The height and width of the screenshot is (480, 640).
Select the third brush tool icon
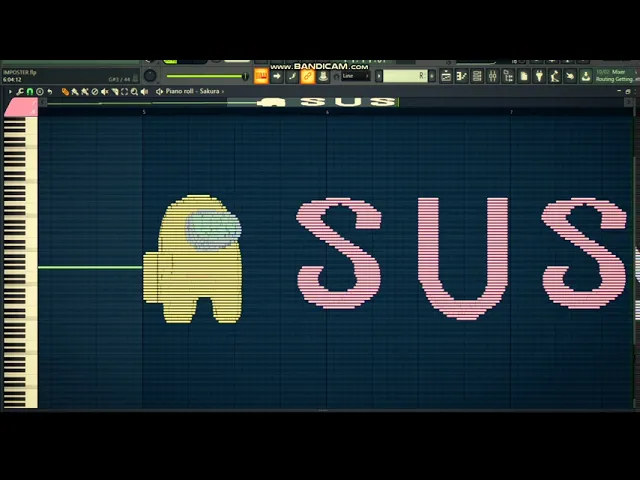point(85,92)
